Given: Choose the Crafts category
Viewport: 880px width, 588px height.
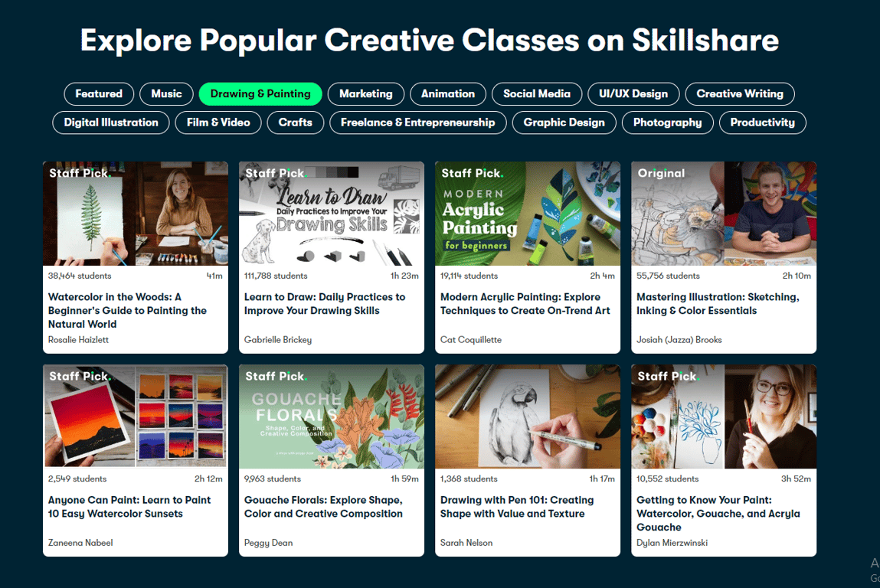Looking at the screenshot, I should click(x=295, y=122).
